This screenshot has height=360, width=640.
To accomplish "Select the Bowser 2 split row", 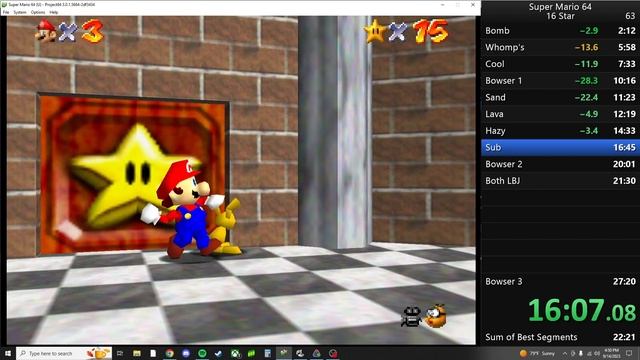I will (x=560, y=164).
